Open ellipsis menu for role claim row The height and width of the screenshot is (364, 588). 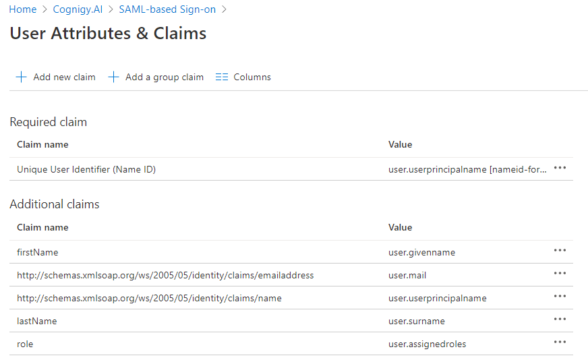click(x=560, y=342)
